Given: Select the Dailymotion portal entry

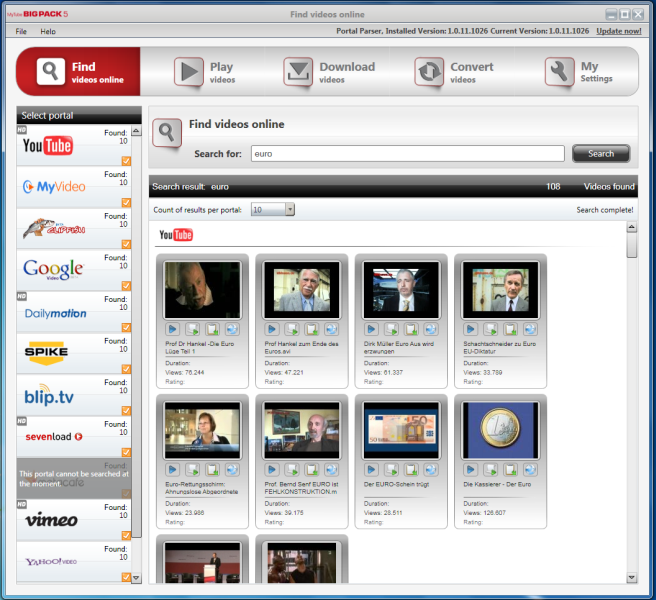Looking at the screenshot, I should coord(74,312).
